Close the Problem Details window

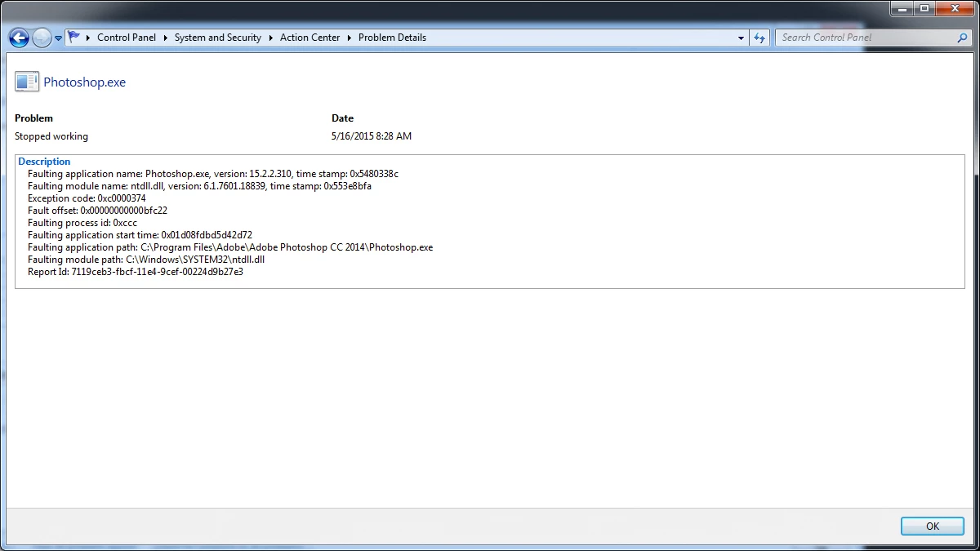954,8
